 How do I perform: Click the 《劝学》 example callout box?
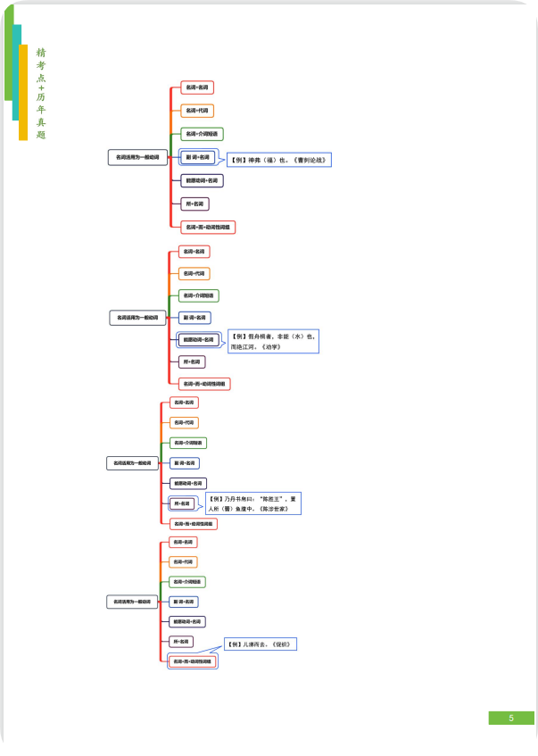pyautogui.click(x=273, y=341)
